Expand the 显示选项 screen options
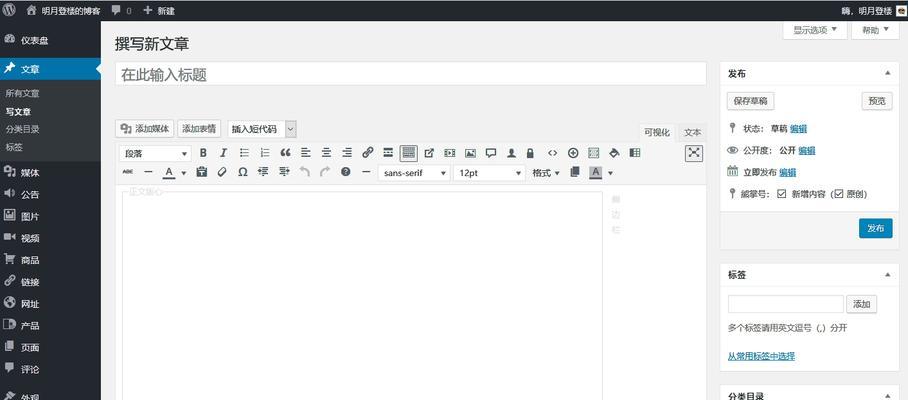This screenshot has height=400, width=908. [x=815, y=30]
